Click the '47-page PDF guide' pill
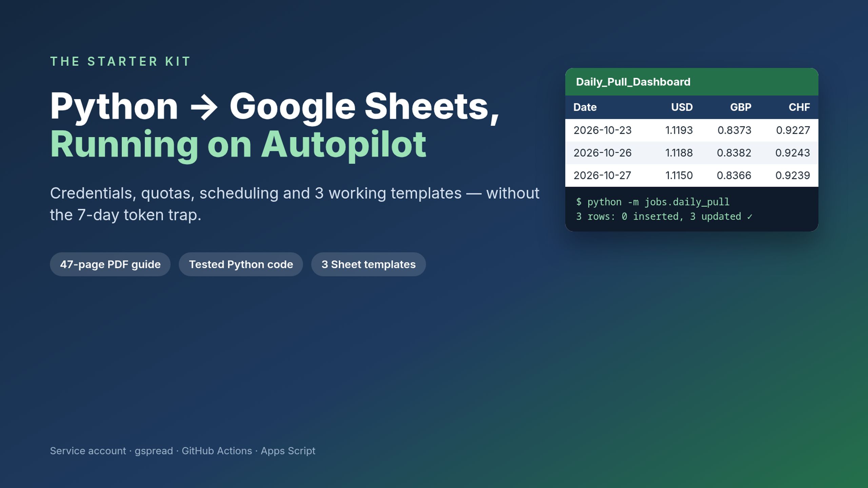The height and width of the screenshot is (488, 868). (110, 264)
